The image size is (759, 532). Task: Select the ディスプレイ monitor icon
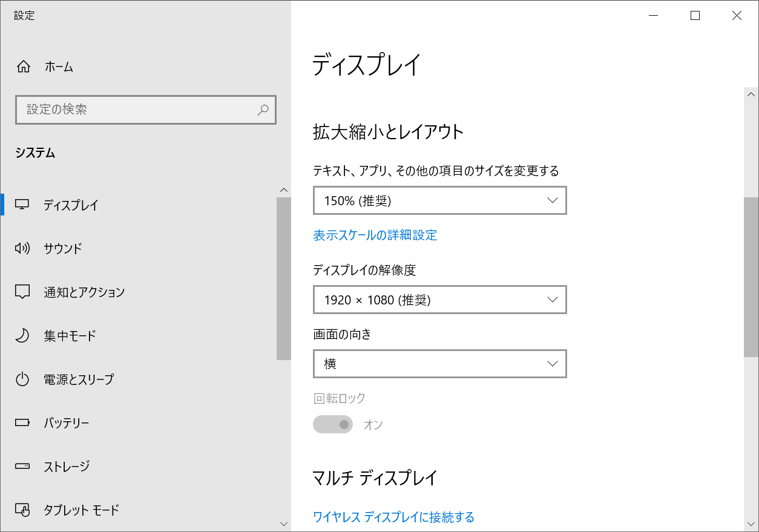coord(22,205)
